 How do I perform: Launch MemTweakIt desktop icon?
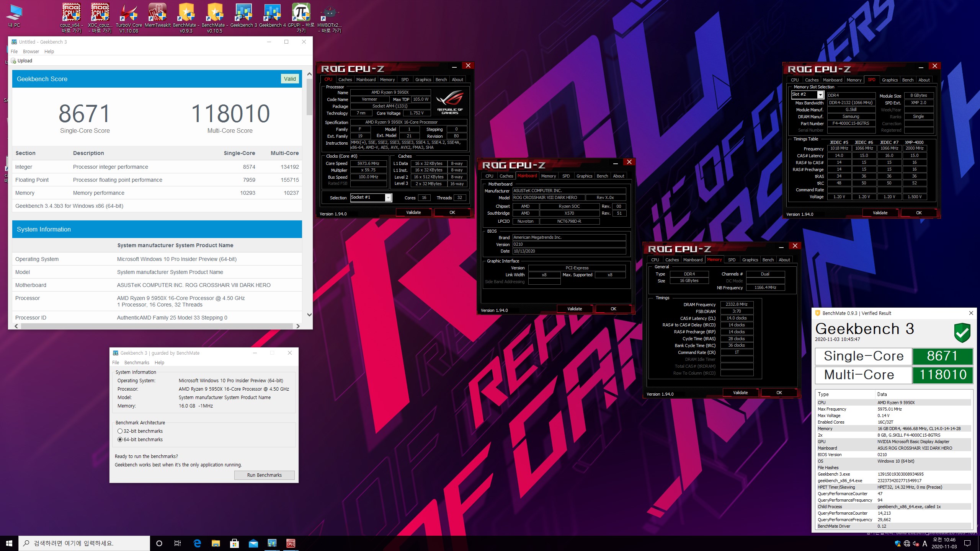pos(157,16)
